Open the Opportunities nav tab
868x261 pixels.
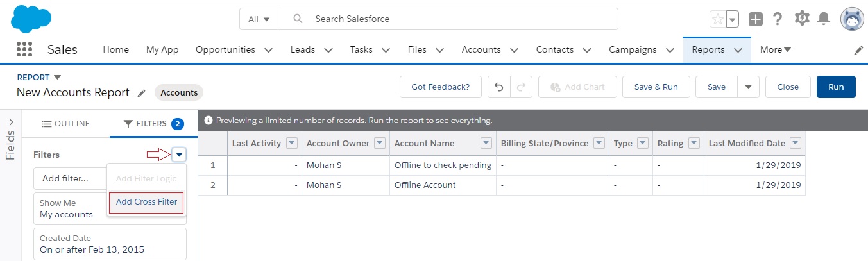pyautogui.click(x=234, y=49)
